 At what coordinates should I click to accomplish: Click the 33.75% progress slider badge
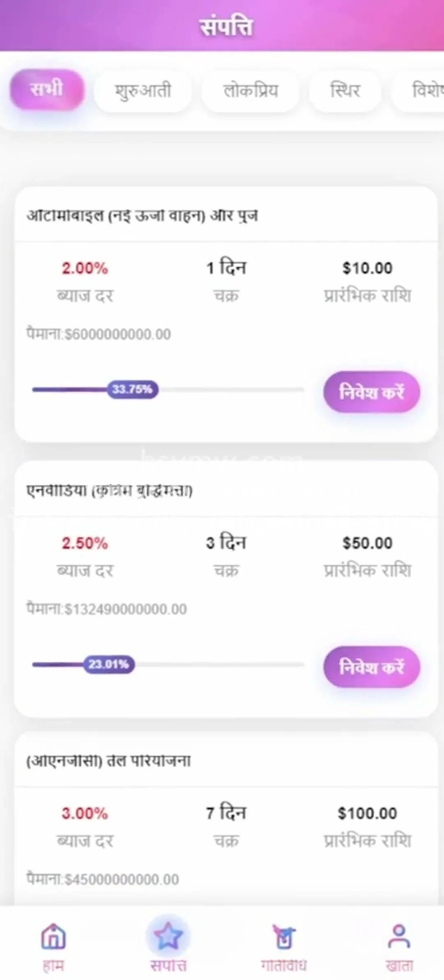[x=132, y=389]
